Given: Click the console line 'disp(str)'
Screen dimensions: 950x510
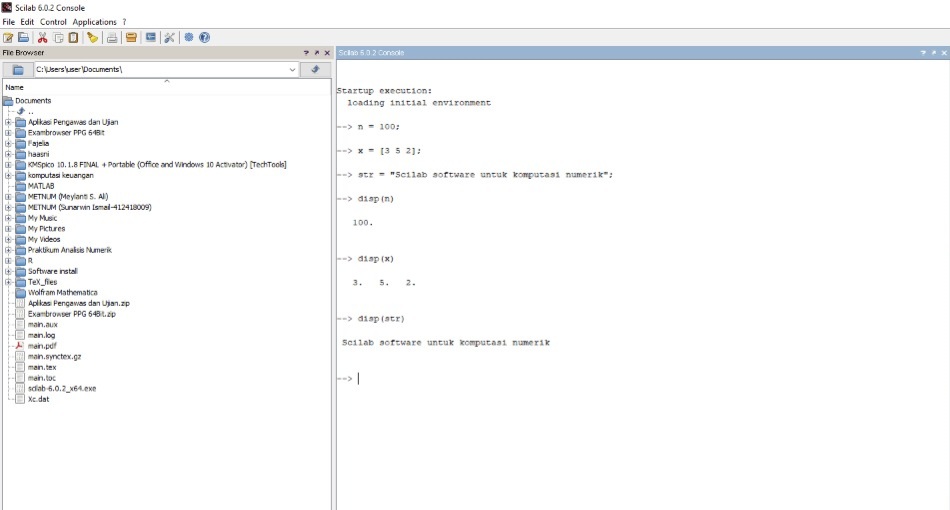Looking at the screenshot, I should point(380,319).
